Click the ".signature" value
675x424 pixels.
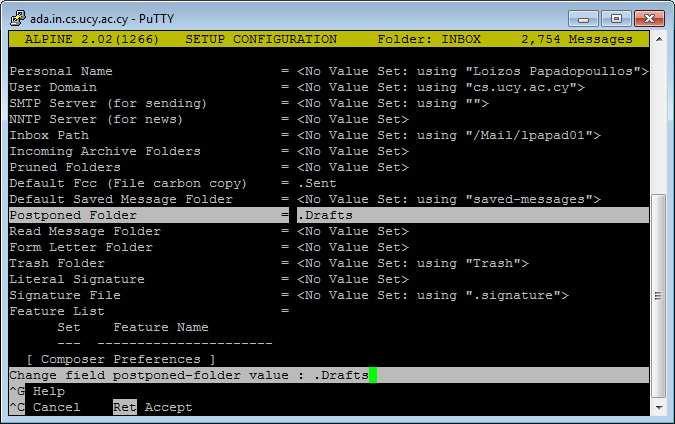[513, 295]
